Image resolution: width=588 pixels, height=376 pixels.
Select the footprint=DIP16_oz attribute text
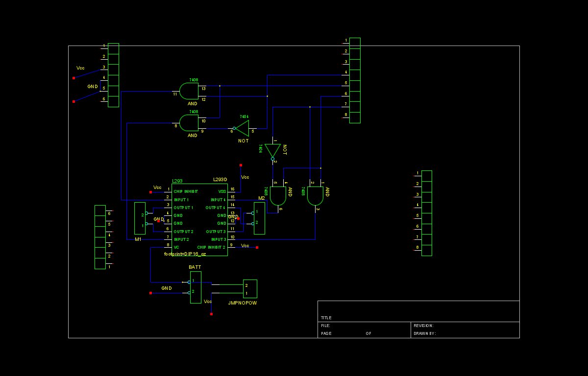185,254
